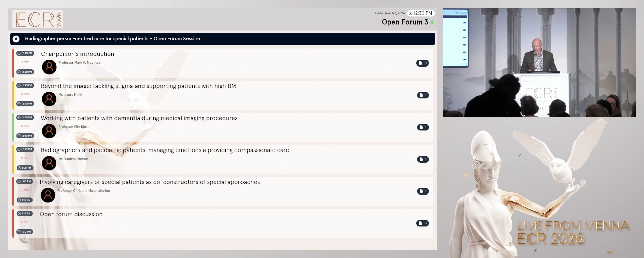644x258 pixels.
Task: Click the 12:45 PM start time of the dementia talk
Action: coord(25,118)
